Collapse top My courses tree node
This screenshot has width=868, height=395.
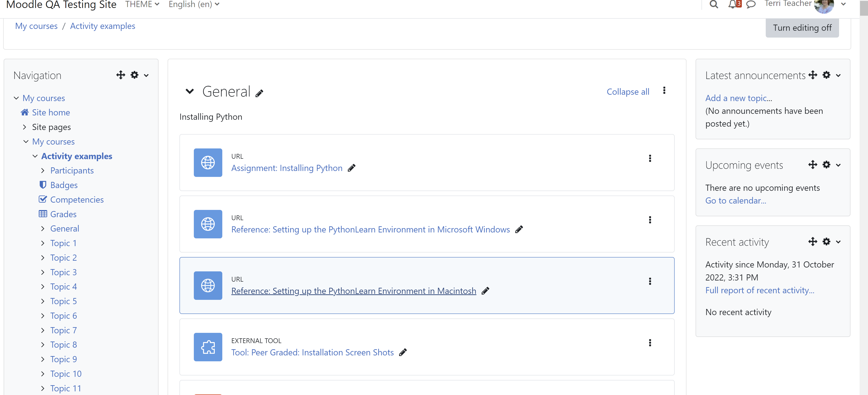(x=16, y=98)
